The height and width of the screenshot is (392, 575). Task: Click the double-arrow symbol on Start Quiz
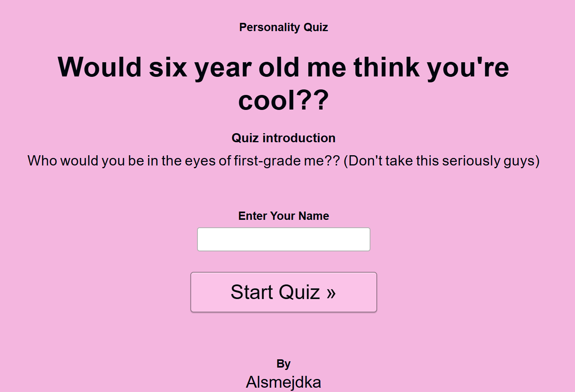331,293
